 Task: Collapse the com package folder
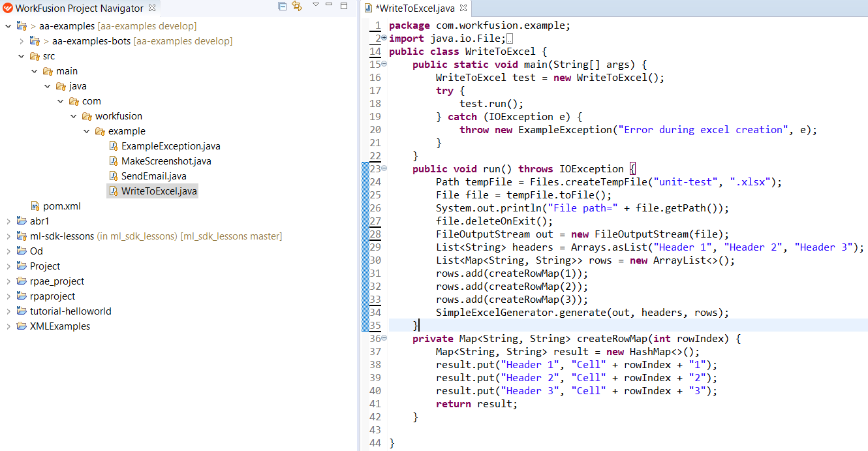point(60,101)
